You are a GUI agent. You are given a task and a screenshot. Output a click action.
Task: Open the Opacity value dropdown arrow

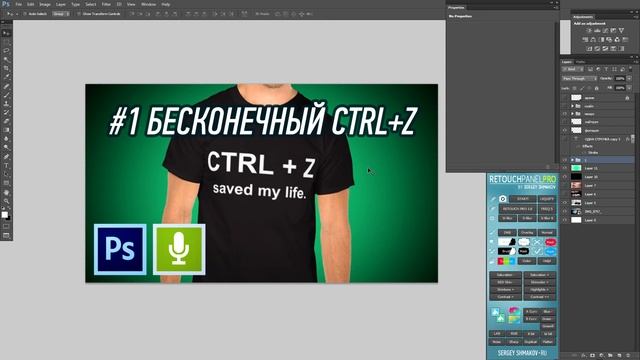pos(630,78)
